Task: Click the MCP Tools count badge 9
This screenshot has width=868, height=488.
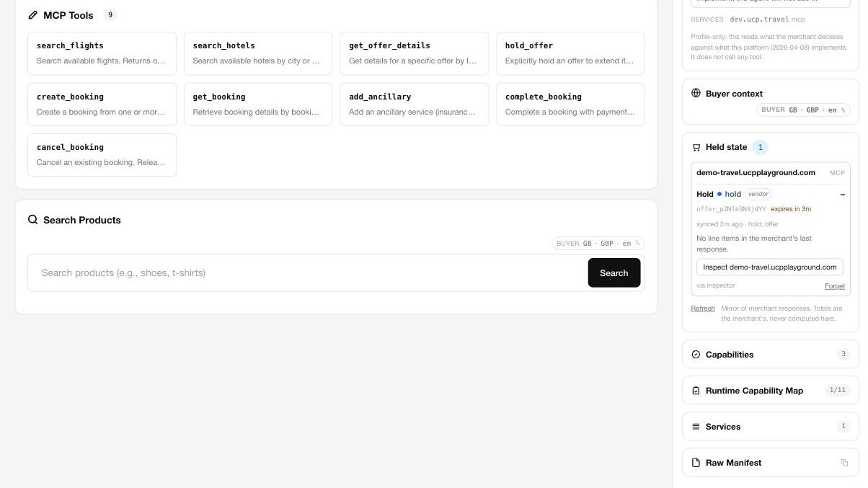Action: coord(110,15)
